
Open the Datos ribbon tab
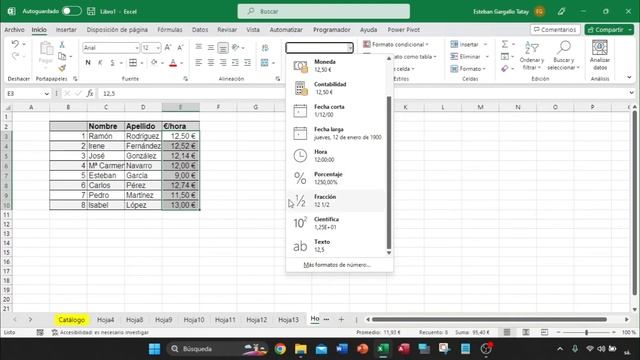click(x=200, y=30)
